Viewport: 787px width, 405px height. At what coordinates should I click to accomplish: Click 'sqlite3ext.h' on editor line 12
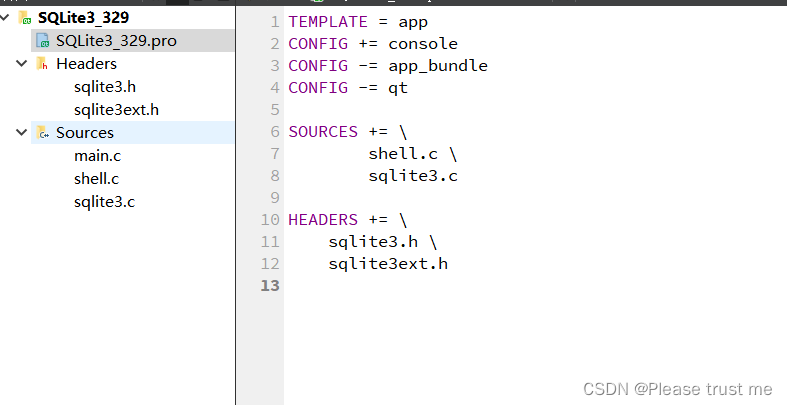point(388,264)
